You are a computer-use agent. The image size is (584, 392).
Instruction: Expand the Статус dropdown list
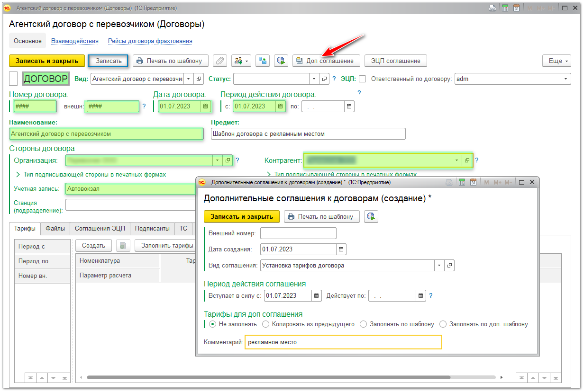(x=314, y=79)
